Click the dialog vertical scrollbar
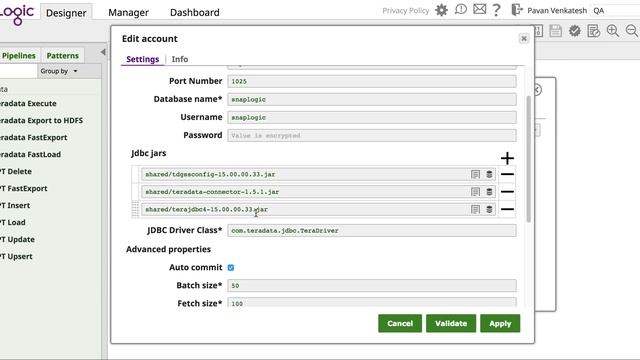 click(529, 159)
